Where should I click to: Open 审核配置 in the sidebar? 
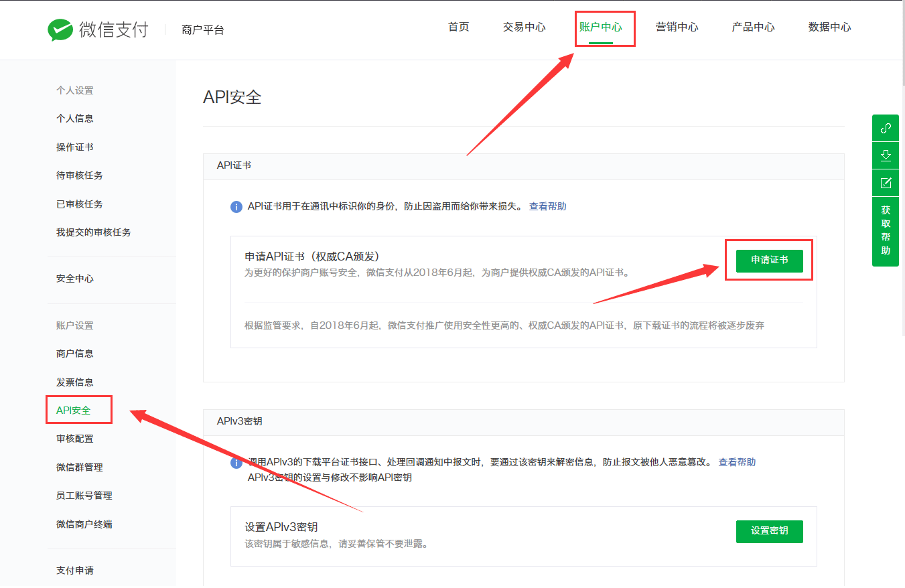pos(75,439)
